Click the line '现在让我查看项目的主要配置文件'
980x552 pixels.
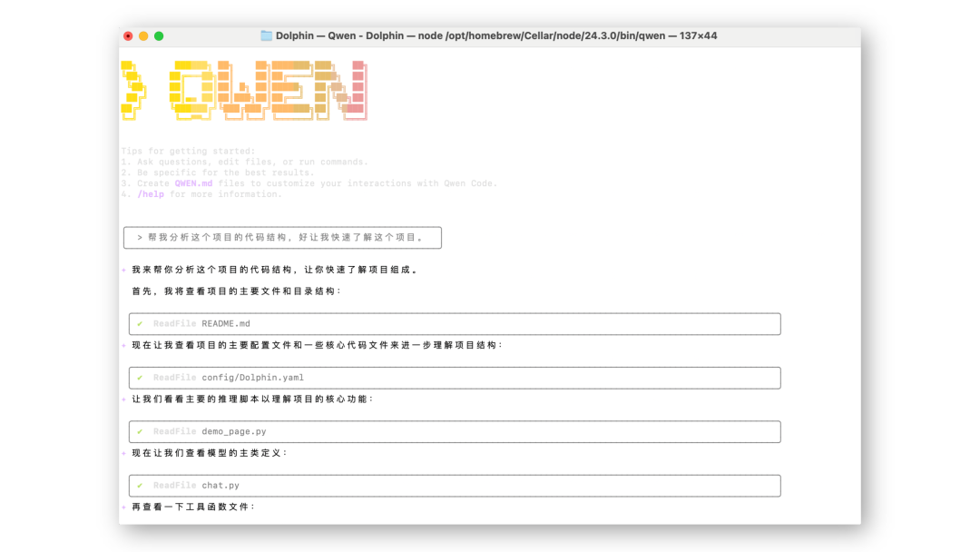click(x=318, y=345)
